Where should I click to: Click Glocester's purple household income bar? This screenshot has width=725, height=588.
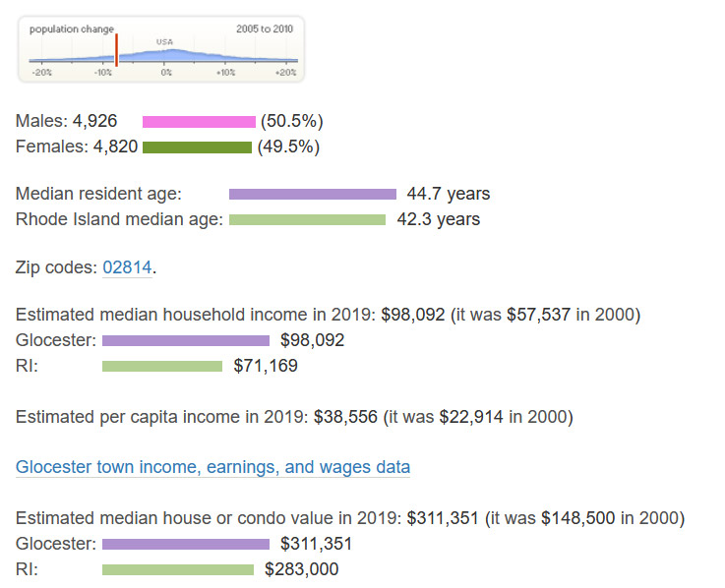pos(185,341)
